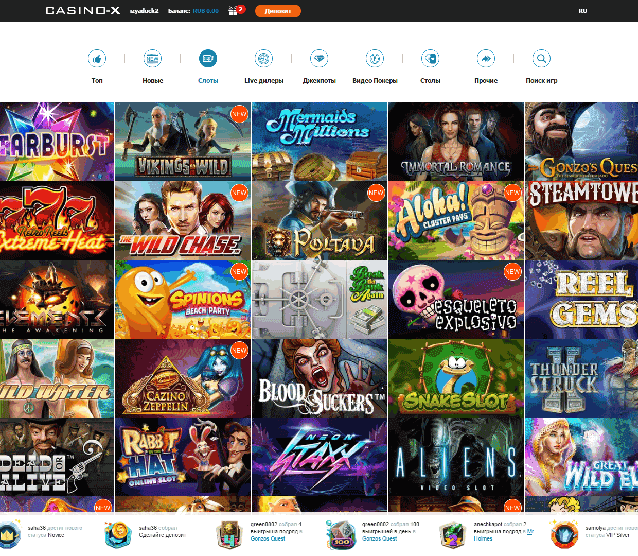Open the Live дилеры section
The height and width of the screenshot is (556, 638).
[x=263, y=59]
